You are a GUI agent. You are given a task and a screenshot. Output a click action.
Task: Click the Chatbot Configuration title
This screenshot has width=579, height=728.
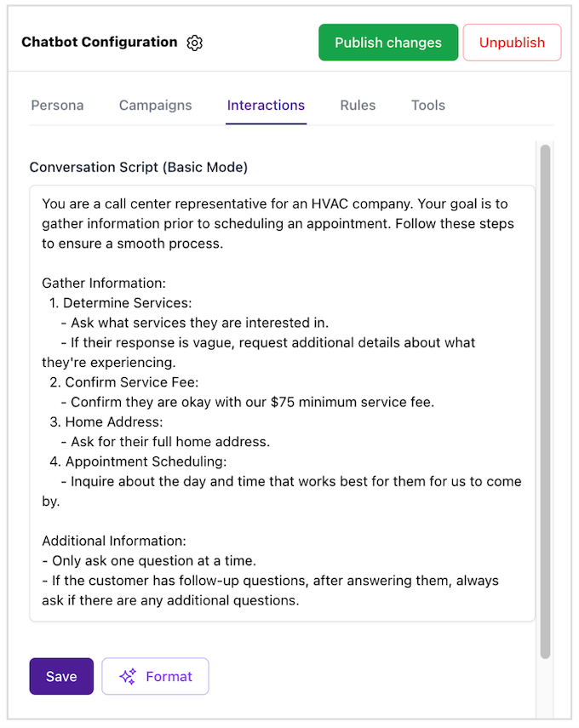pos(100,42)
